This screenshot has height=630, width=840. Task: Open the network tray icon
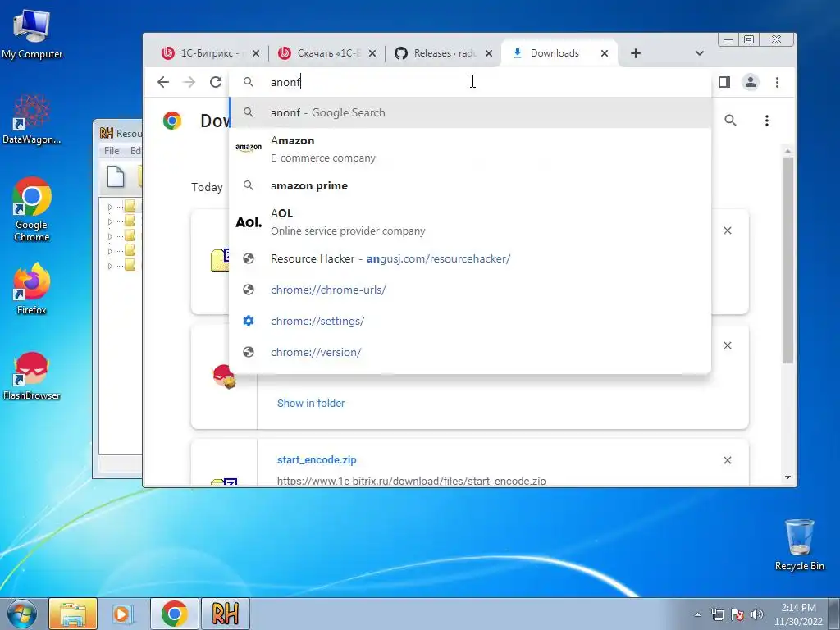tap(717, 614)
